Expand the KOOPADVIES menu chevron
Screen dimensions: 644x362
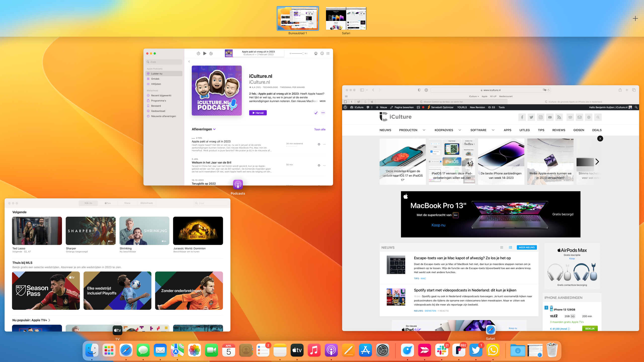tap(460, 130)
